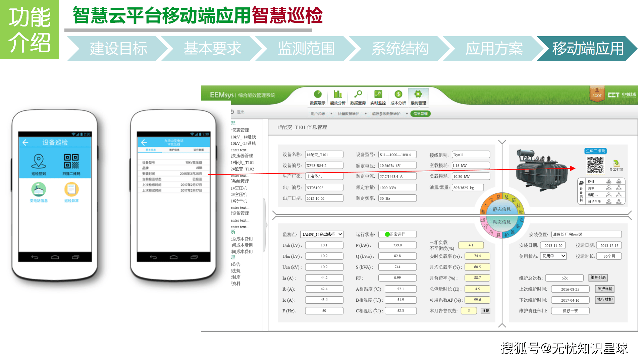Switch to 动态信息 on the dial

click(501, 222)
